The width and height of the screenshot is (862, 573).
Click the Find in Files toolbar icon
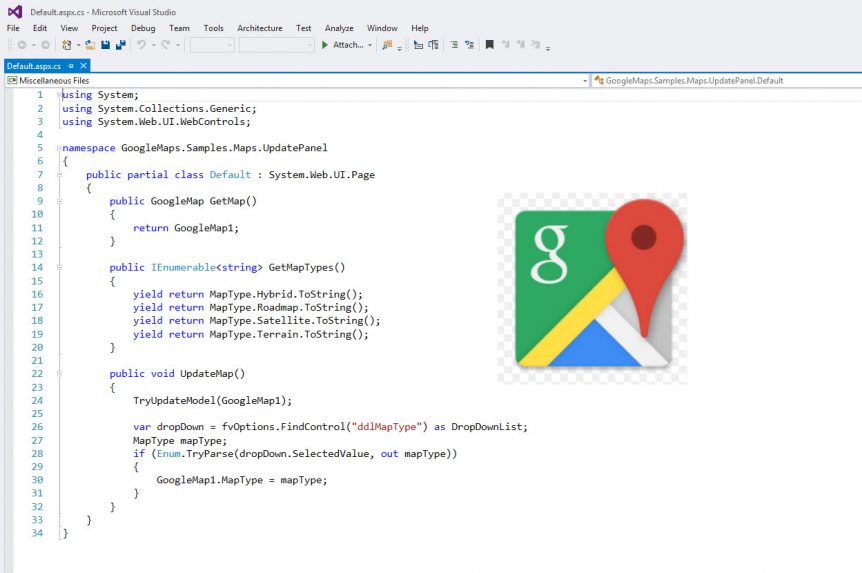[x=388, y=45]
